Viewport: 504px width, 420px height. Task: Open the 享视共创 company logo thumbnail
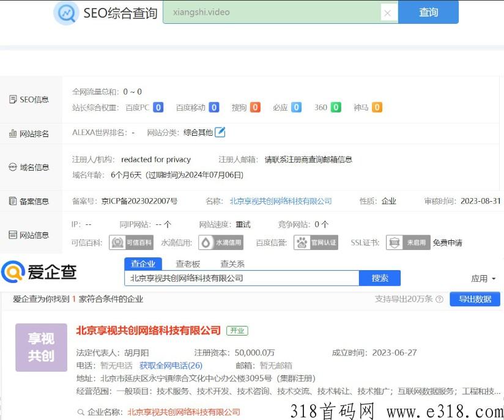(41, 347)
